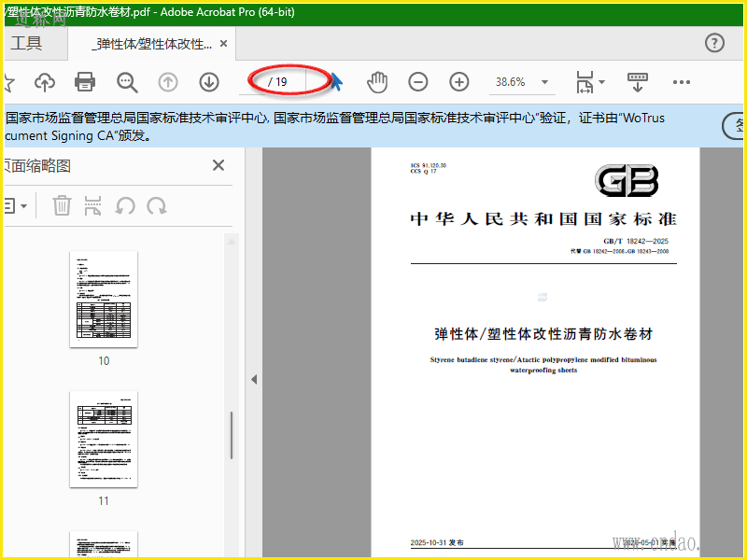The image size is (747, 560).
Task: Zoom out with the minus button
Action: (417, 82)
